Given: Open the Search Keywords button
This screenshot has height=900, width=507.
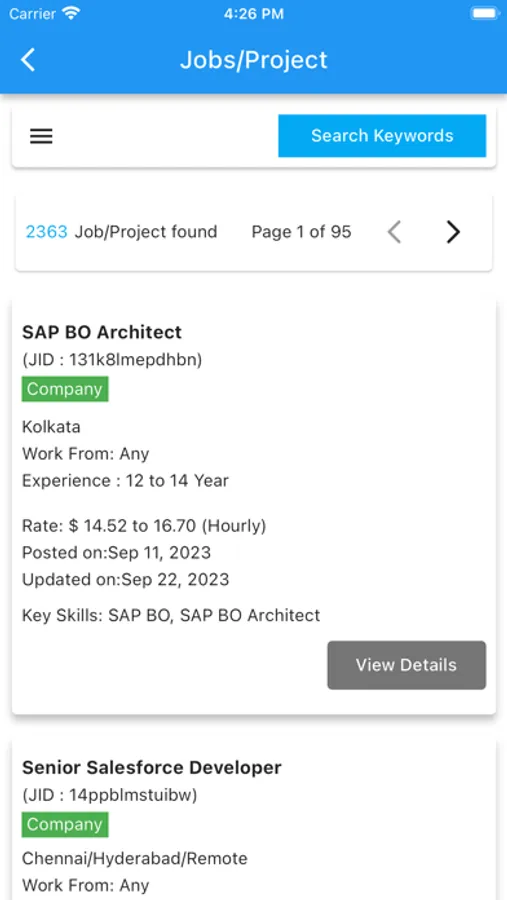Looking at the screenshot, I should pos(382,135).
